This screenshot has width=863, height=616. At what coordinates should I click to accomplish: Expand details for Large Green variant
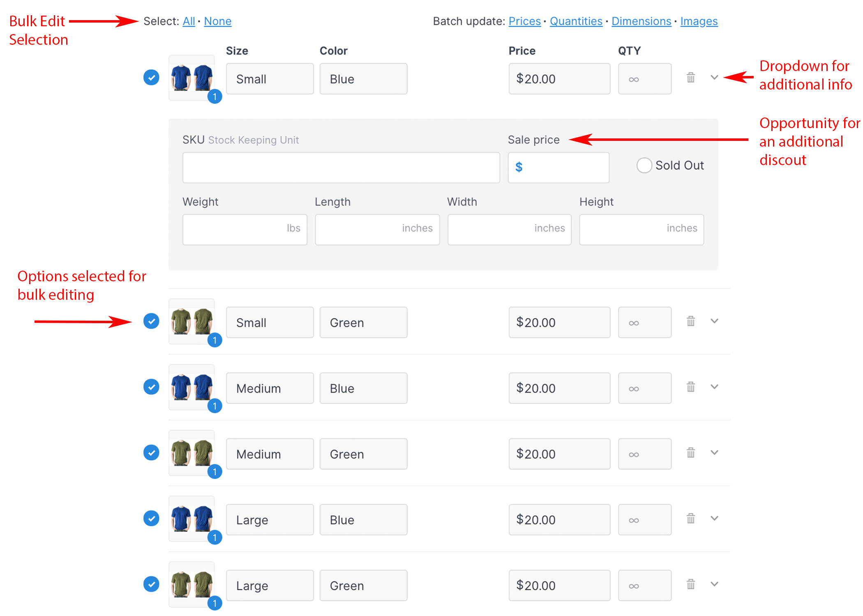coord(714,584)
